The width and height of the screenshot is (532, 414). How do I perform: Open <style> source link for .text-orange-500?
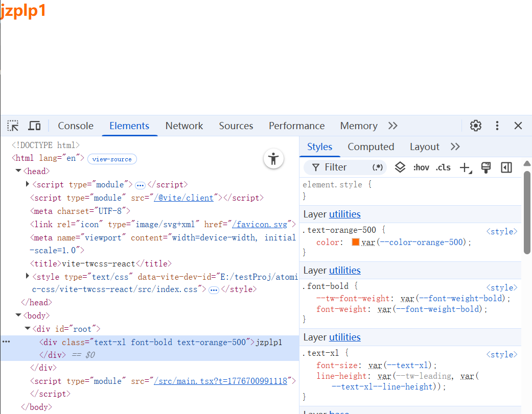coord(502,231)
